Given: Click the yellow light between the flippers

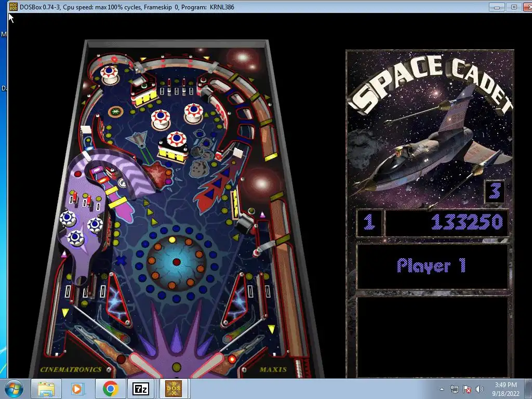Looking at the screenshot, I should [x=177, y=367].
